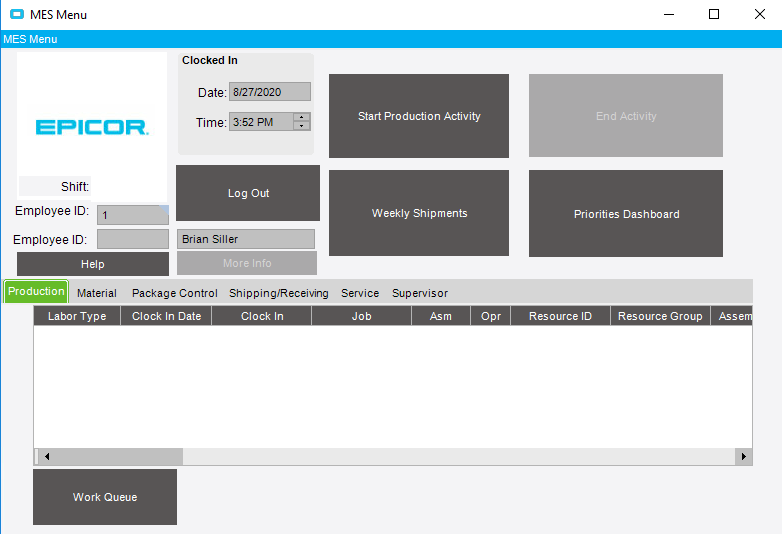This screenshot has height=534, width=782.
Task: Open the Work Queue
Action: 105,497
